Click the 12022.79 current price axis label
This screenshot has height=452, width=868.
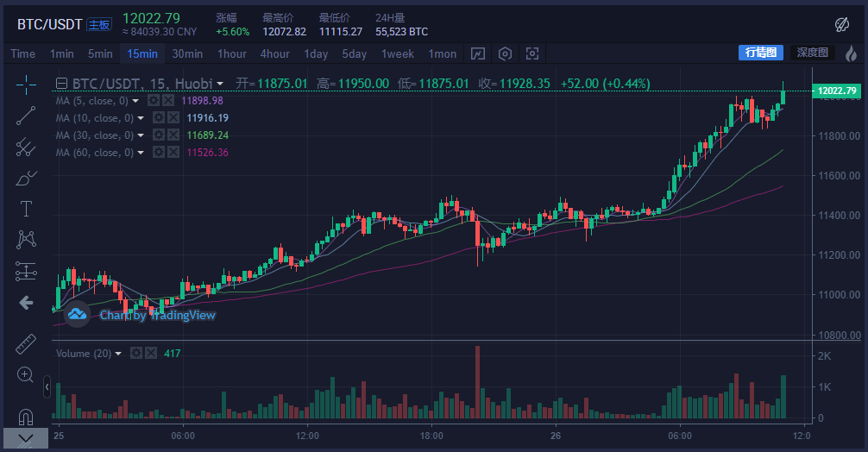[836, 91]
